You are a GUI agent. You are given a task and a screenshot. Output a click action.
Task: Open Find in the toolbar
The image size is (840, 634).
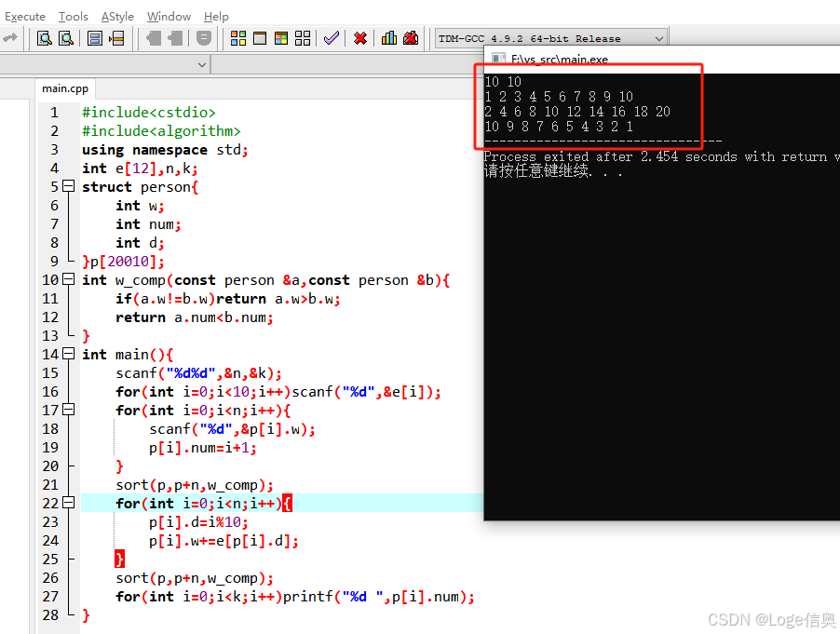coord(45,38)
